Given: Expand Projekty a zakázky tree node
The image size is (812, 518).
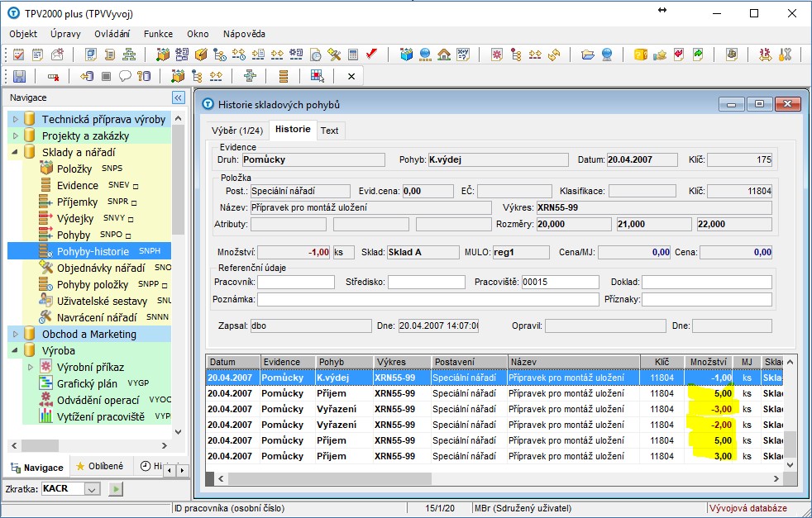Looking at the screenshot, I should click(15, 136).
